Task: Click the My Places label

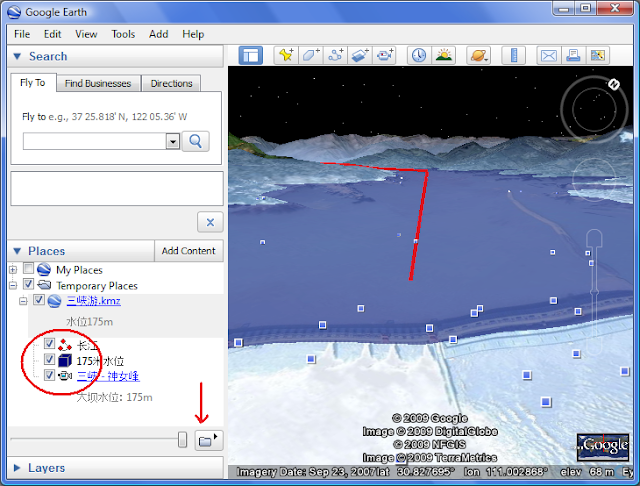Action: click(79, 270)
